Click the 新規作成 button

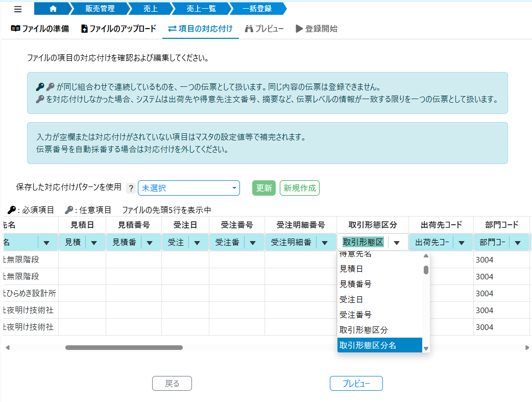(299, 188)
